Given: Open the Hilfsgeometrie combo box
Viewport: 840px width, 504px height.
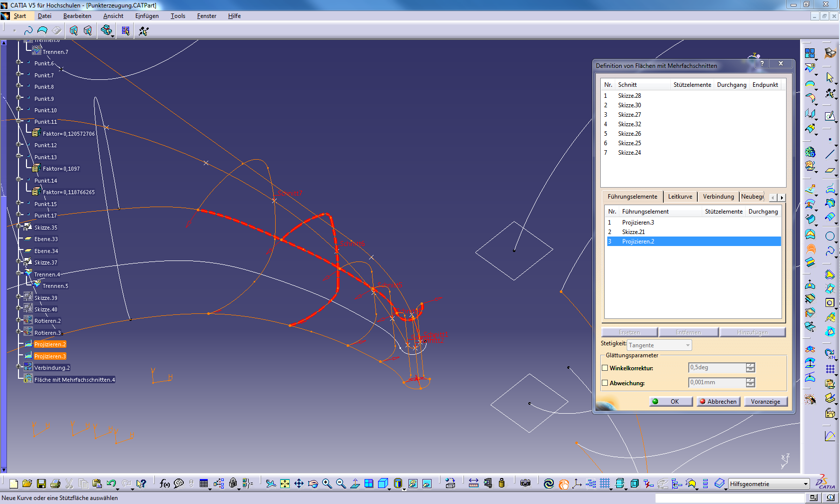Looking at the screenshot, I should 769,484.
